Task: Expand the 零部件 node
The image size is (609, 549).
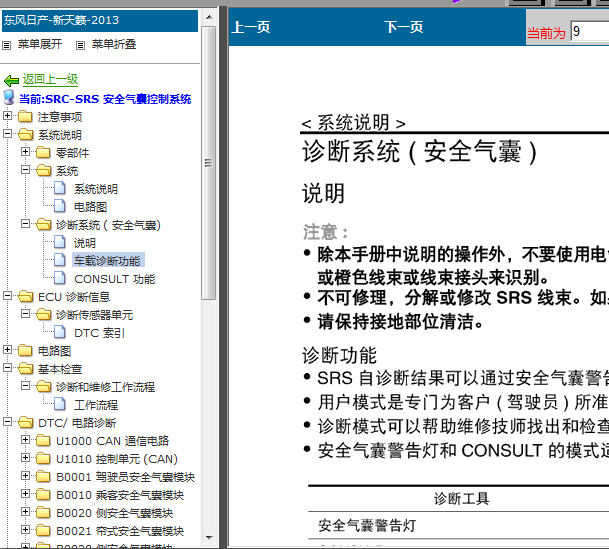Action: pyautogui.click(x=26, y=151)
